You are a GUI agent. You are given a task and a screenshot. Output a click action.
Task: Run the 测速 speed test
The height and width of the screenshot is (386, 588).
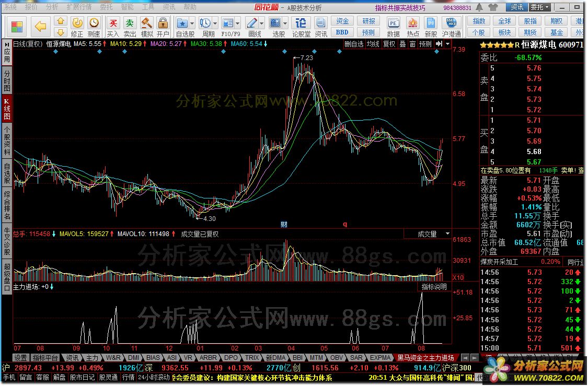pos(94,27)
